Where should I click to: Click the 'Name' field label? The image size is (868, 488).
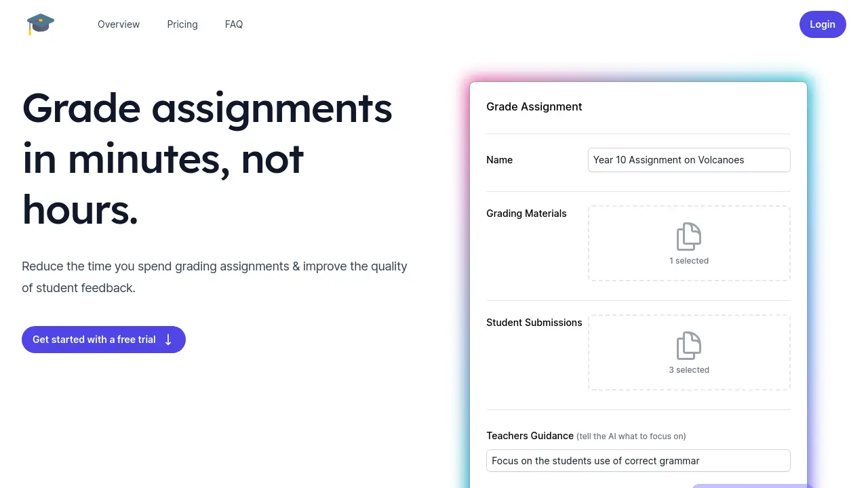pos(500,160)
